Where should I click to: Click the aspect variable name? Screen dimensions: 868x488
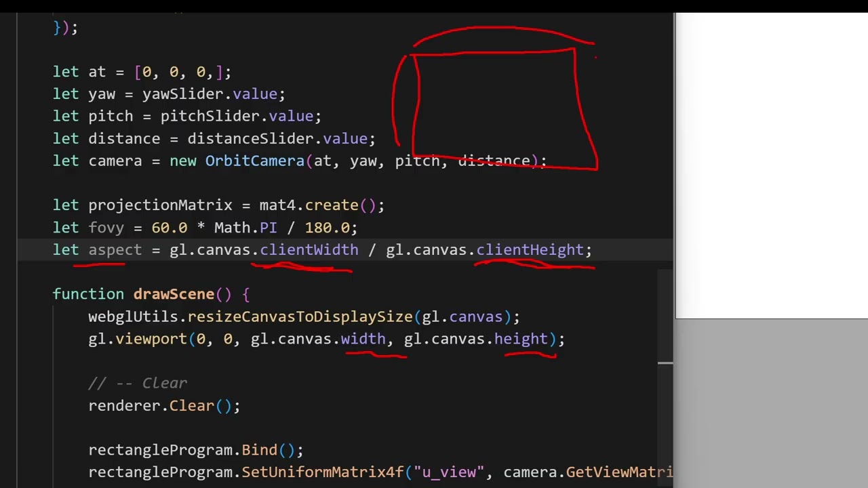point(115,250)
